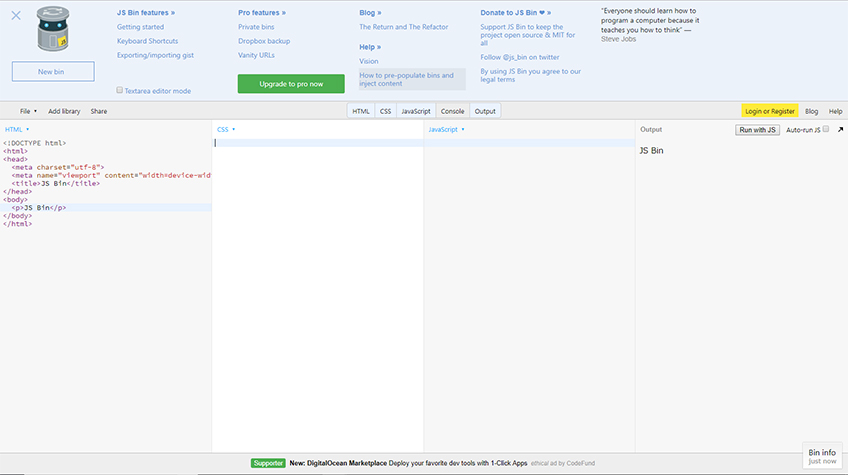Click into the CSS editor area
This screenshot has width=848, height=475.
point(317,295)
